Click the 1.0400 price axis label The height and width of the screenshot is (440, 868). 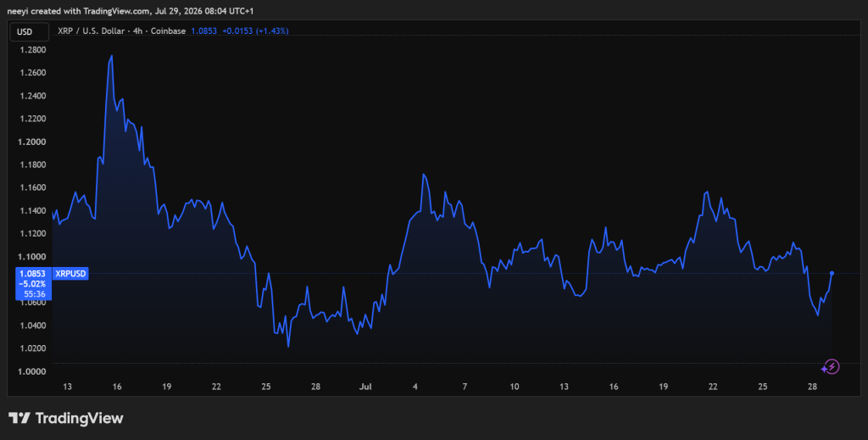33,326
